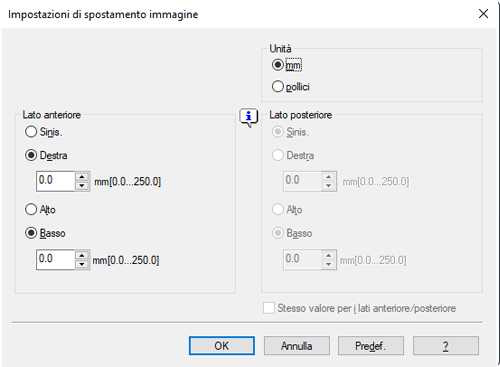Click the back Destra shift value field

tap(302, 181)
